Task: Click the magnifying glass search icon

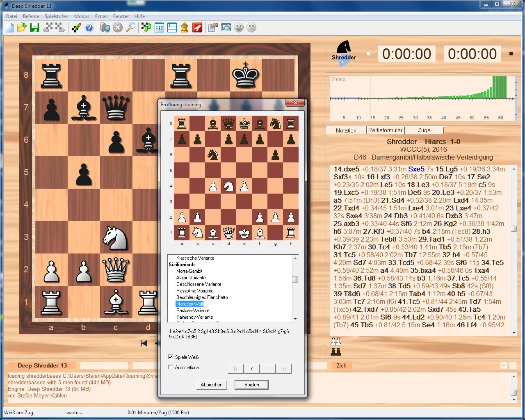Action: coord(130,27)
